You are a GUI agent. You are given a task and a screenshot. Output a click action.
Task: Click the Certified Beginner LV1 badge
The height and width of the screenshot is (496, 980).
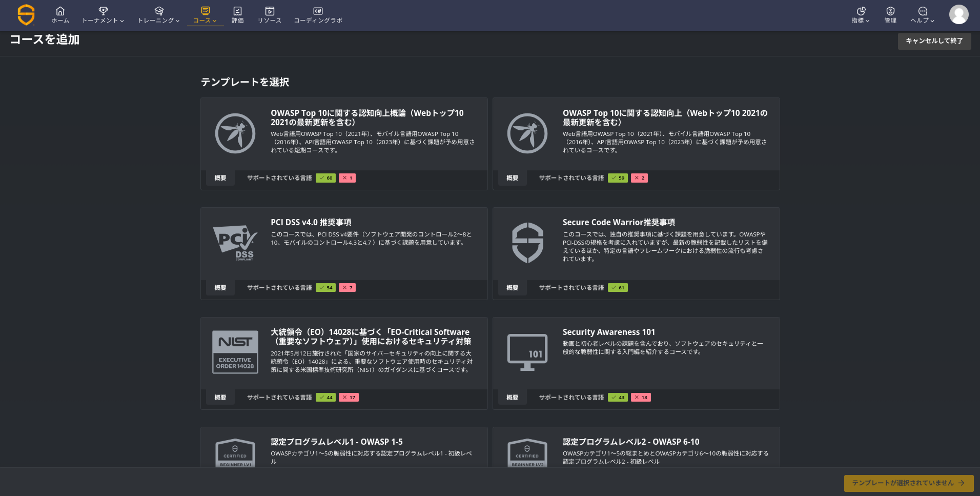235,452
